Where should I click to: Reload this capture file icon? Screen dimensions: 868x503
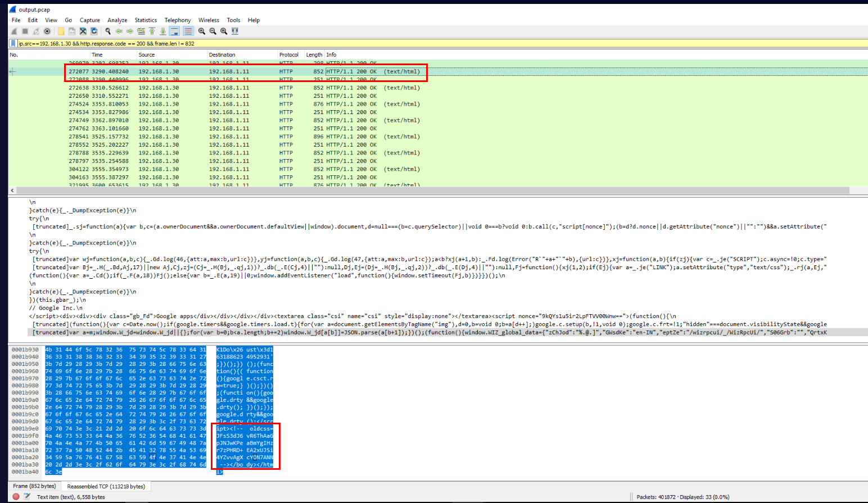tap(94, 31)
